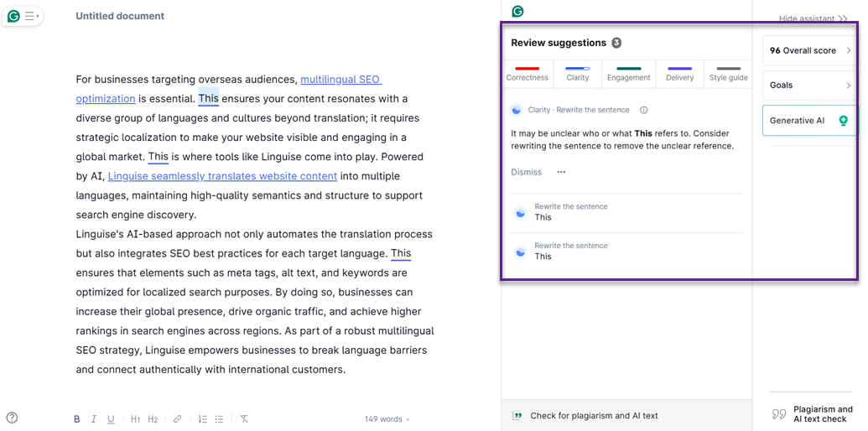Toggle underline formatting
The image size is (868, 431).
[x=111, y=418]
